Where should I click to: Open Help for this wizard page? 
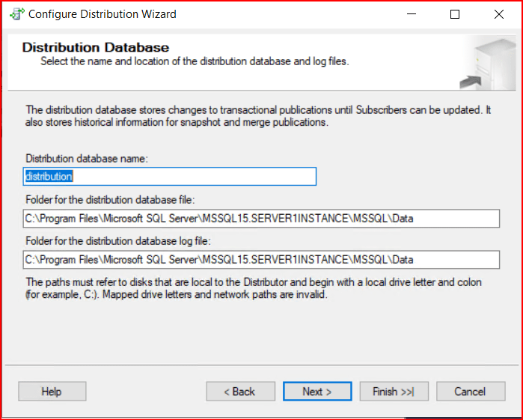click(52, 392)
